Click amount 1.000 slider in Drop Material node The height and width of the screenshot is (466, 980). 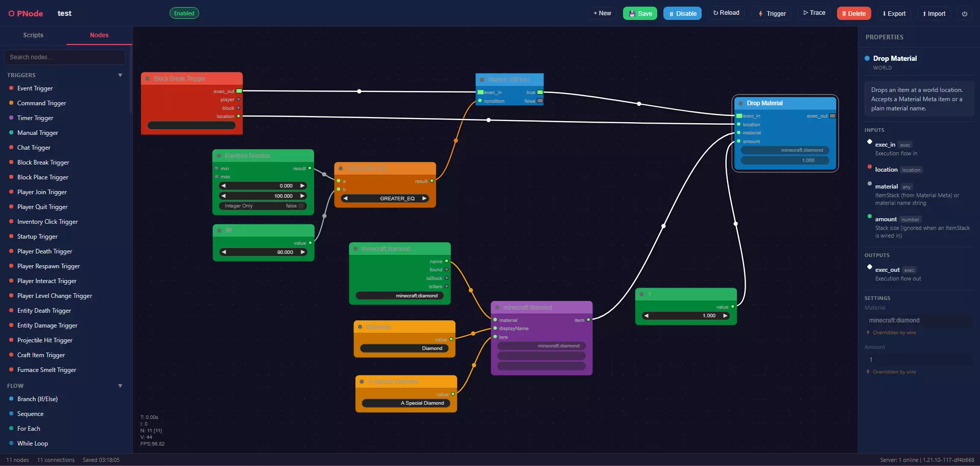click(x=784, y=160)
